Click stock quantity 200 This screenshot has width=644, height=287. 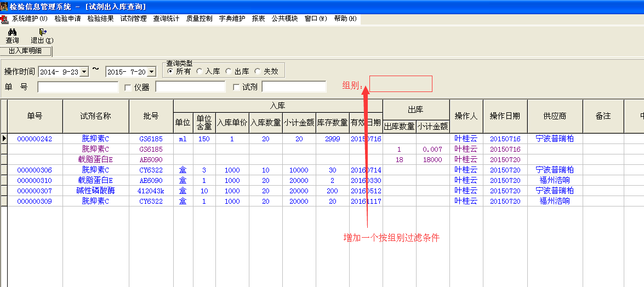coord(333,191)
